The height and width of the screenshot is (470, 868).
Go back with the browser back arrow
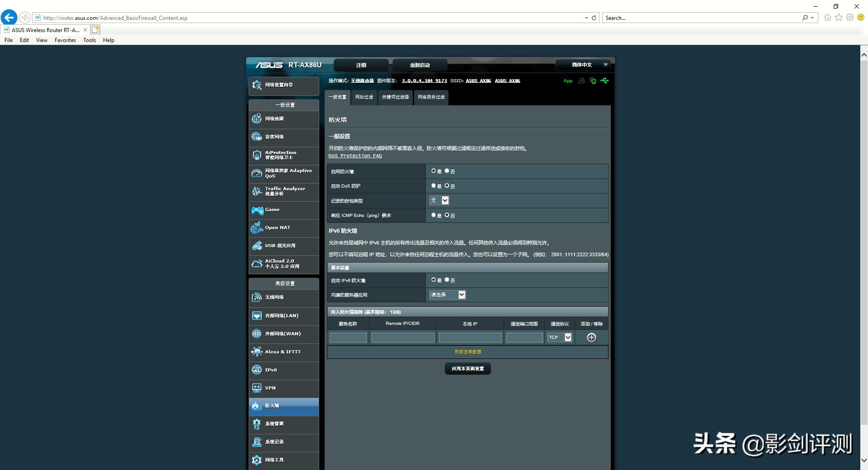point(9,18)
